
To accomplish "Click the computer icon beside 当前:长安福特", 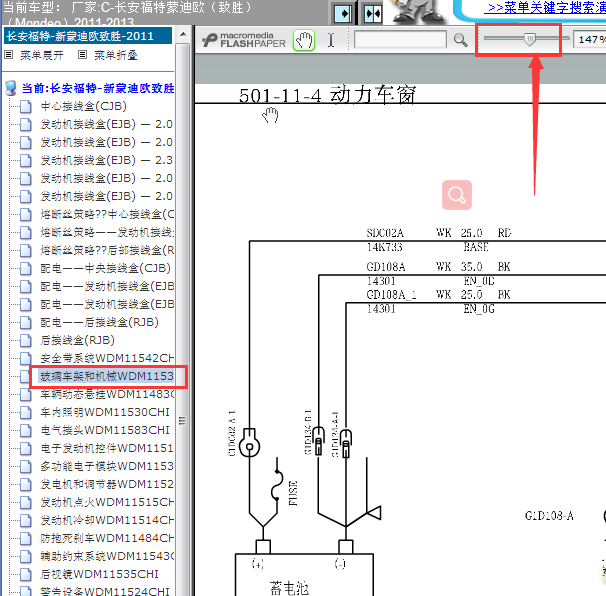I will click(11, 88).
